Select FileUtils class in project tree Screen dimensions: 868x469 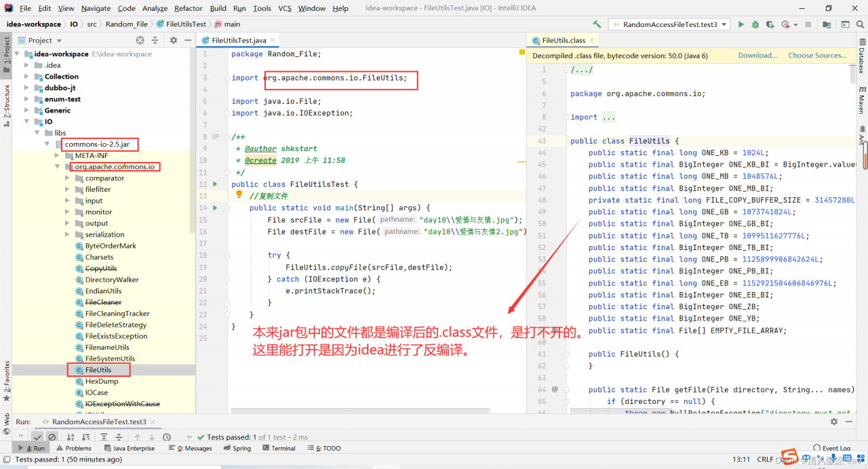(x=98, y=370)
